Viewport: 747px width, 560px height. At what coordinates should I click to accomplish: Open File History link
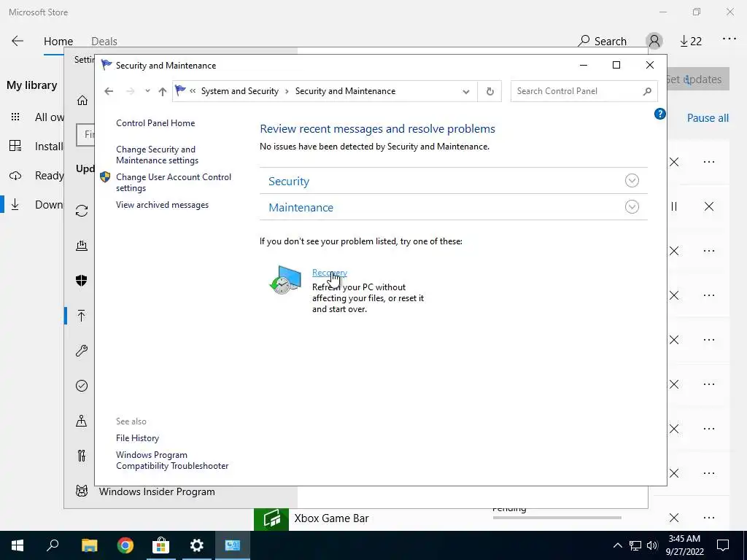[137, 438]
